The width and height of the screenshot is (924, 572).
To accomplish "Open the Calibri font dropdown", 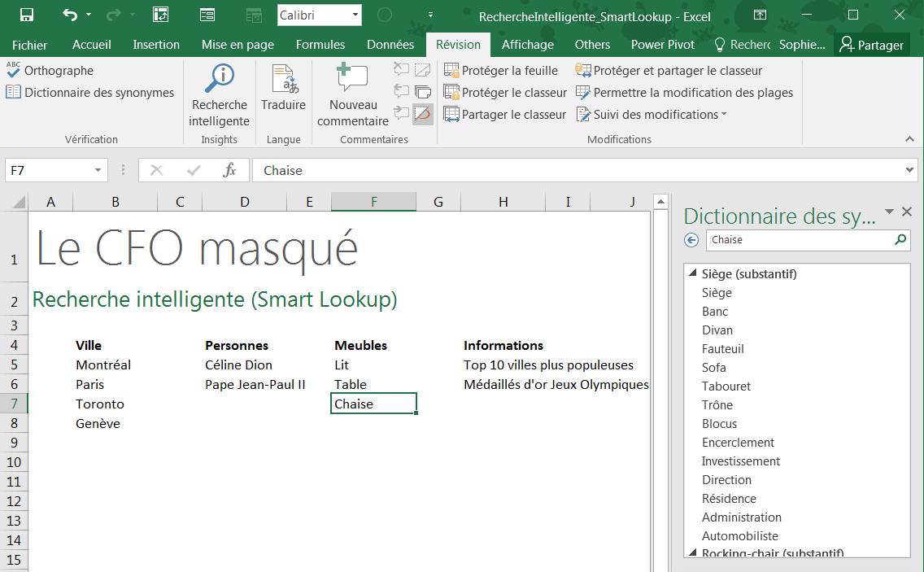I will coord(355,15).
